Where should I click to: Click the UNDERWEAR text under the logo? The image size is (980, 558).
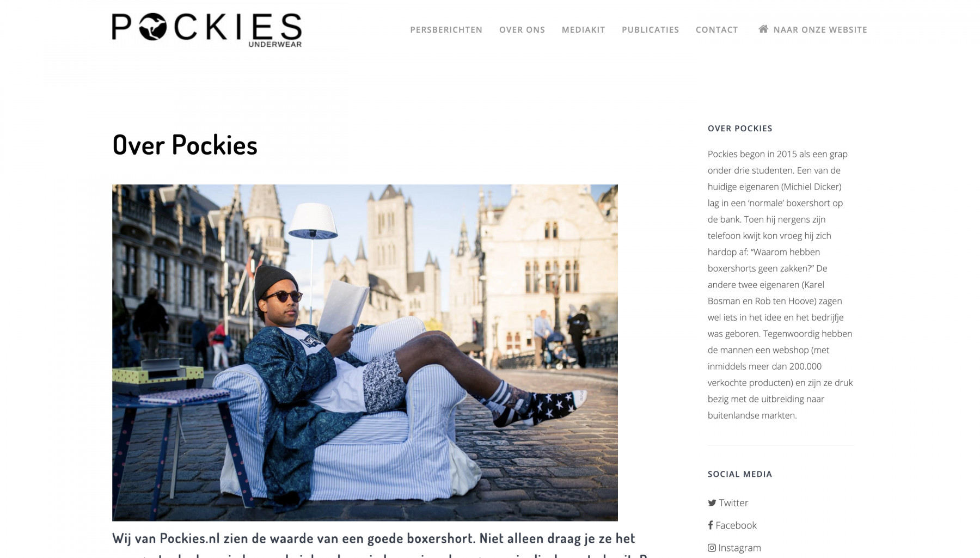tap(275, 44)
